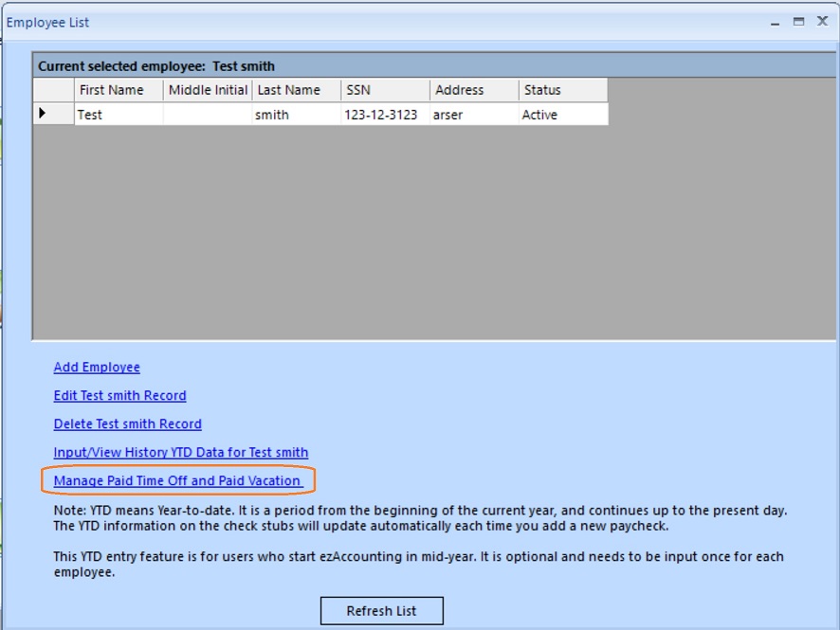
Task: Select the first name cell 'Test'
Action: coord(119,115)
